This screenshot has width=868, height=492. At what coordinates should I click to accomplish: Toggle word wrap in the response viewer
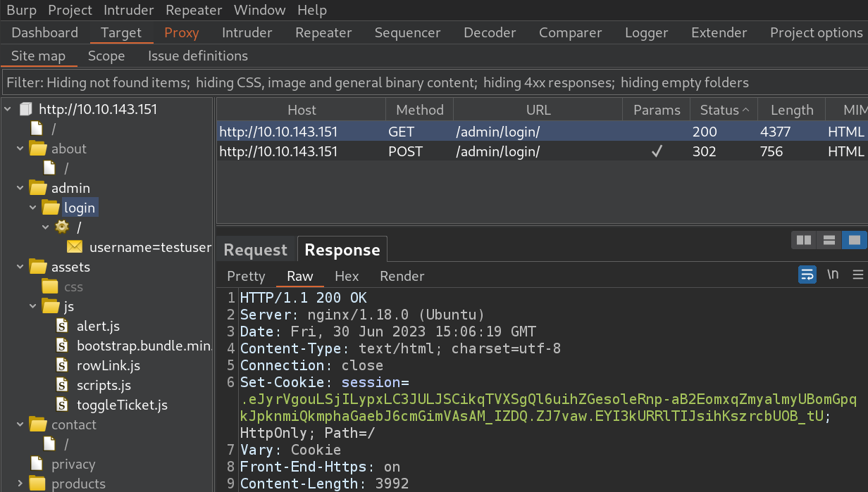pyautogui.click(x=807, y=275)
